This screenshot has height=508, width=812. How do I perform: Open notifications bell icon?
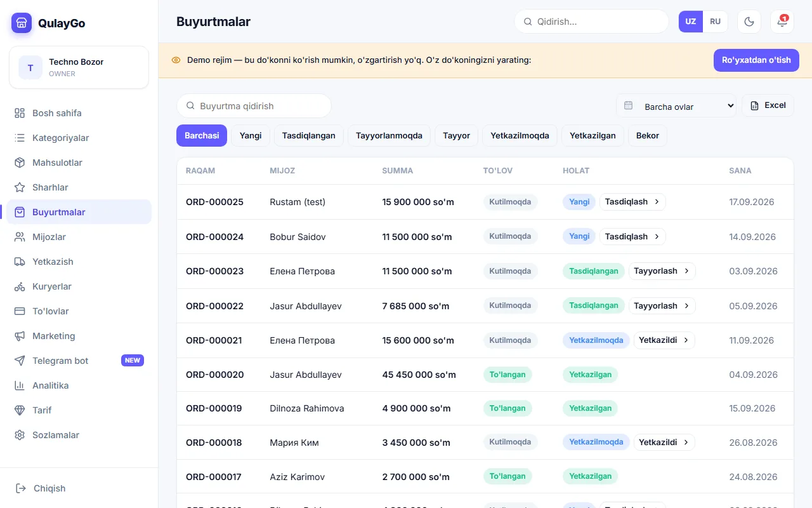(782, 22)
